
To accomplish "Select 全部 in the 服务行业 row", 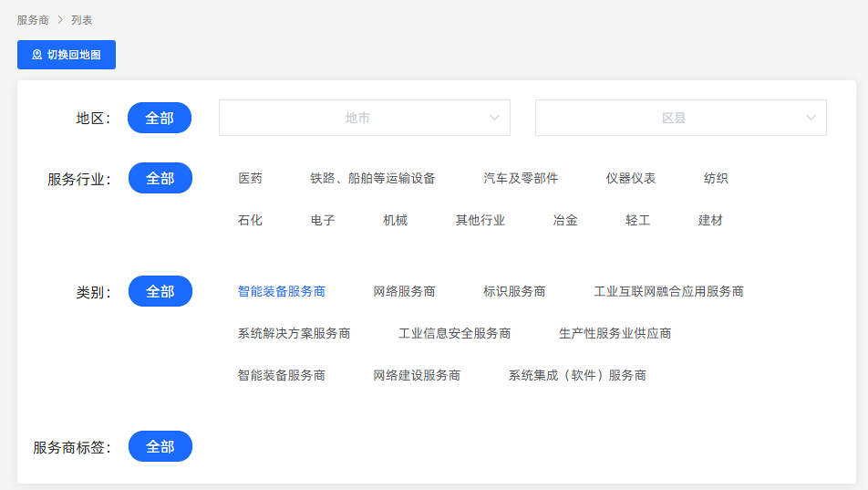I will 160,178.
